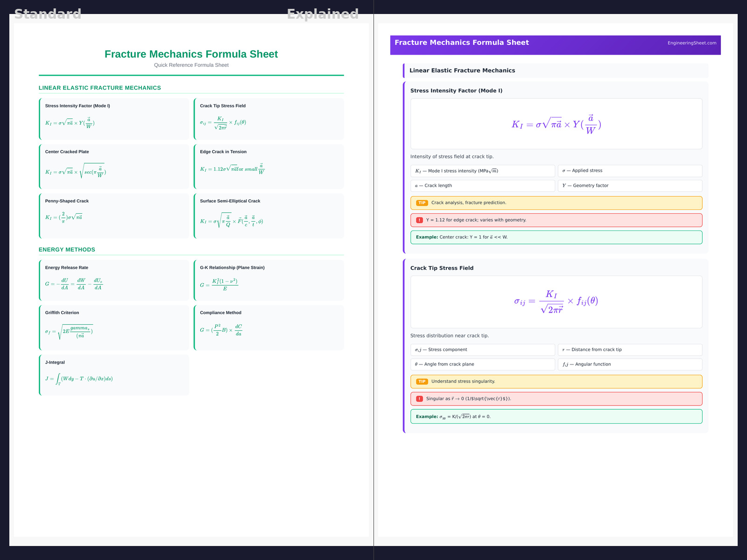Image resolution: width=747 pixels, height=560 pixels.
Task: Click the TIP badge beside 'Crack analysis, fracture prediction'
Action: click(422, 203)
